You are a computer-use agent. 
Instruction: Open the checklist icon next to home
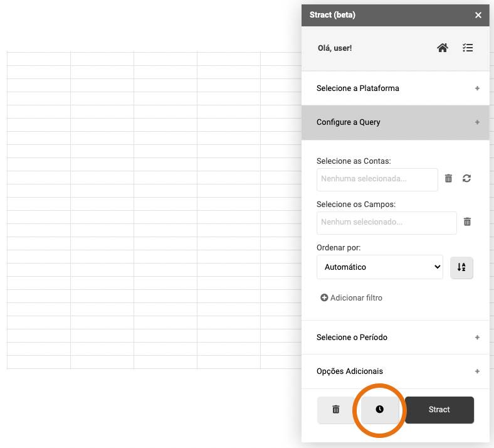coord(468,48)
